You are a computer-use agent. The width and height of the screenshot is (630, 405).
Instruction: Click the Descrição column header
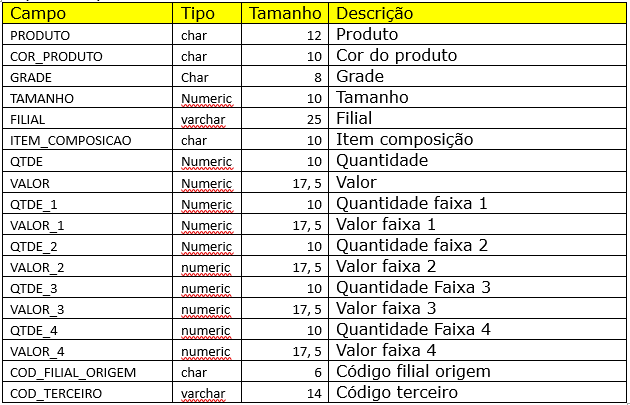click(375, 14)
